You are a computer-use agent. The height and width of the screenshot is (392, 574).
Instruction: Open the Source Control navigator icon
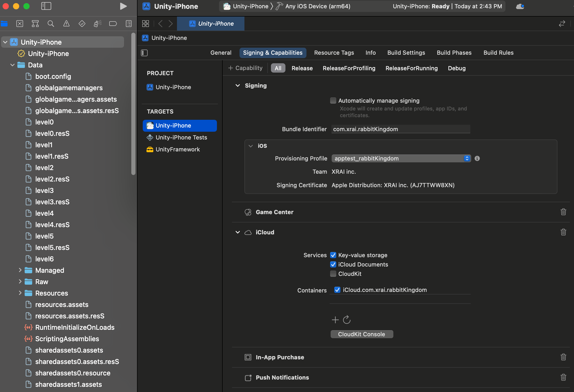(20, 24)
